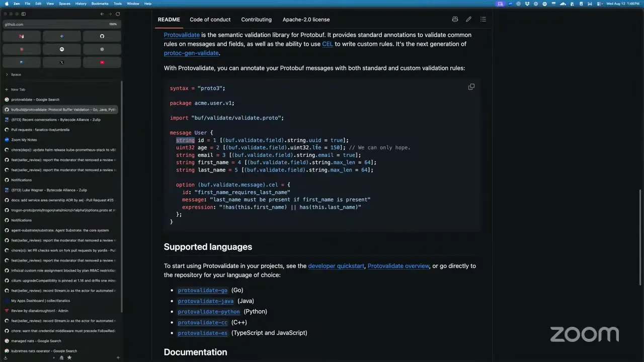Create new workspace with plus icon
Image resolution: width=644 pixels, height=362 pixels.
[118, 357]
